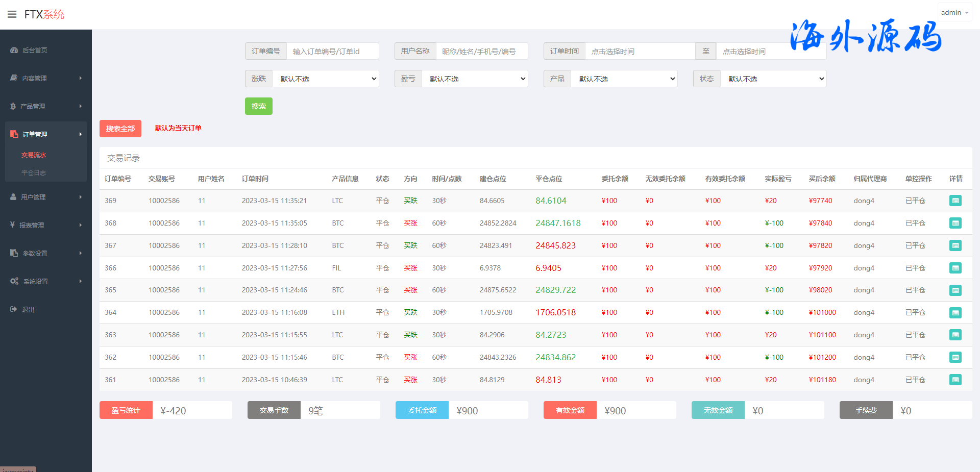Expand the 内容管理 sidebar menu
This screenshot has height=472, width=980.
[x=46, y=78]
